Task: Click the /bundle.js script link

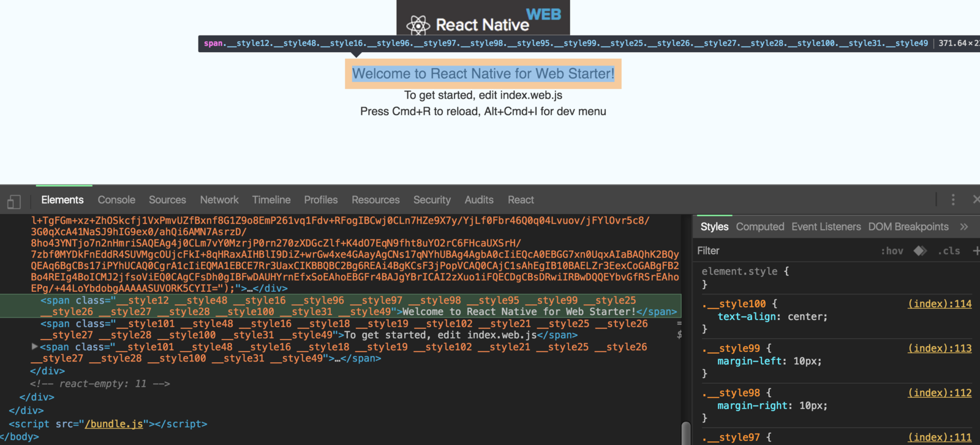Action: point(114,424)
